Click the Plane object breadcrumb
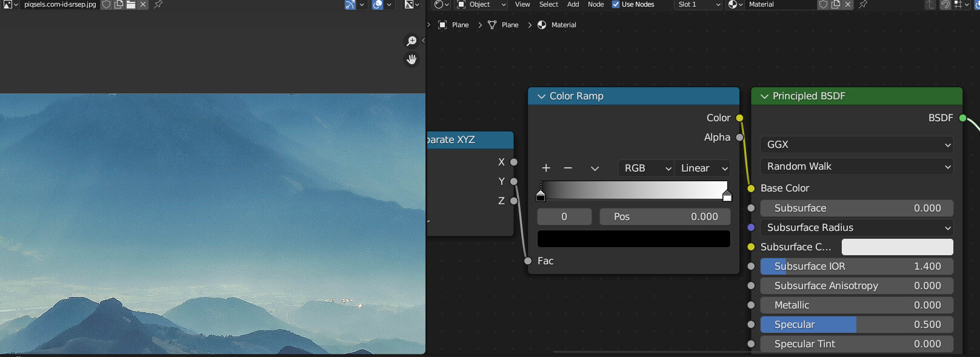Screen dimensions: 980x357 point(453,25)
